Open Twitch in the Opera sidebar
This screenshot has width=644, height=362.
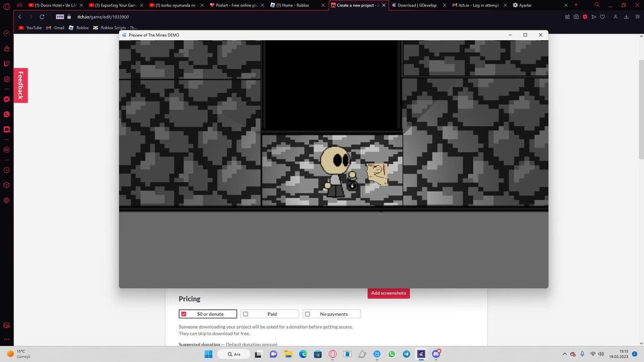tap(7, 64)
